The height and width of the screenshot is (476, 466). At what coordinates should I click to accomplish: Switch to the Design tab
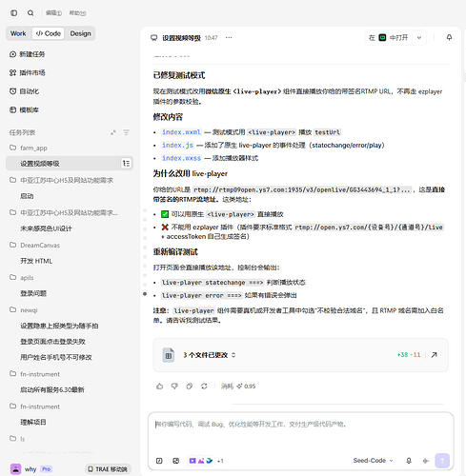tap(81, 33)
